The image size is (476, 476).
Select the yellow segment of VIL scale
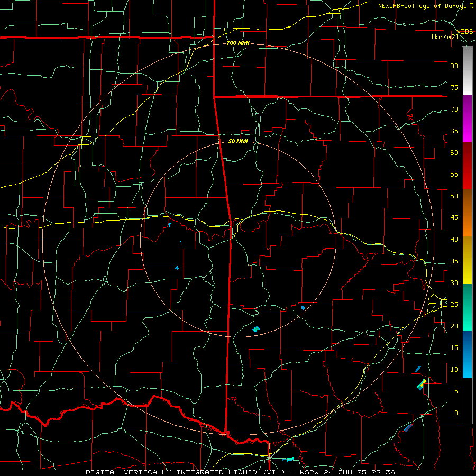(467, 260)
